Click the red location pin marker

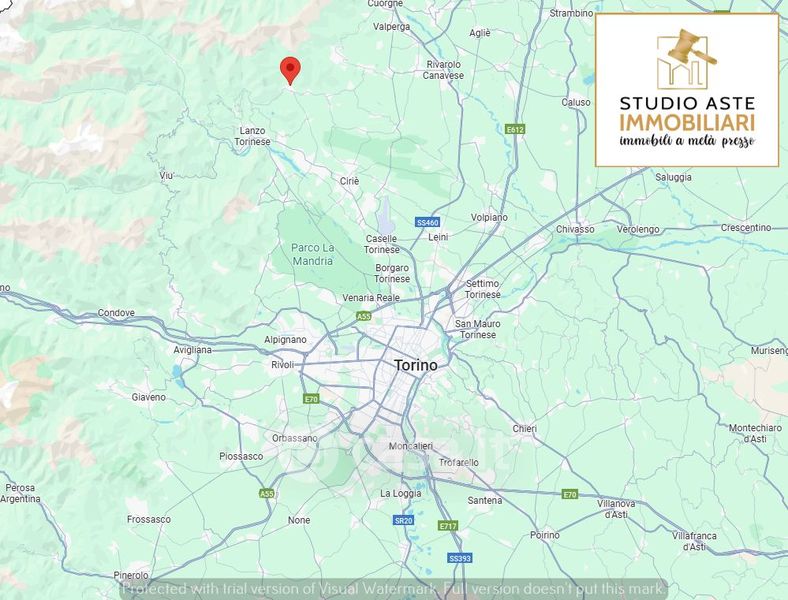(x=290, y=70)
